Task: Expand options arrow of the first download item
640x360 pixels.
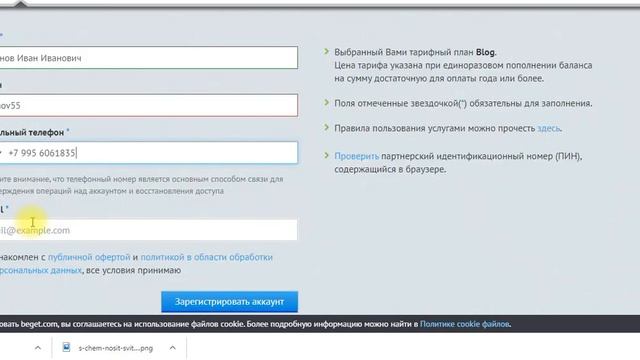Action: pyautogui.click(x=38, y=348)
